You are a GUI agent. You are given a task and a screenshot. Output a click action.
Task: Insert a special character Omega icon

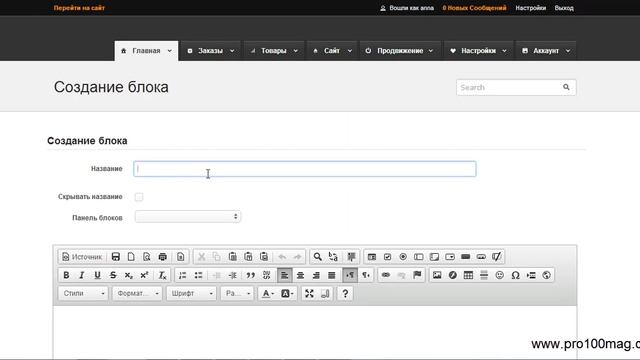point(516,275)
